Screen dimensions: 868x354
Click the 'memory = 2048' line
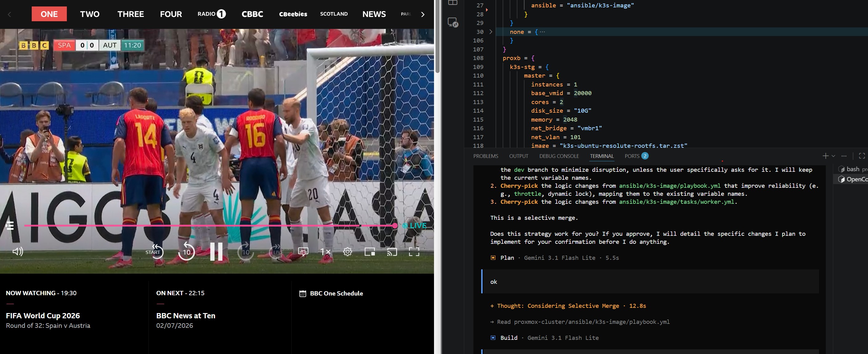[x=554, y=119]
